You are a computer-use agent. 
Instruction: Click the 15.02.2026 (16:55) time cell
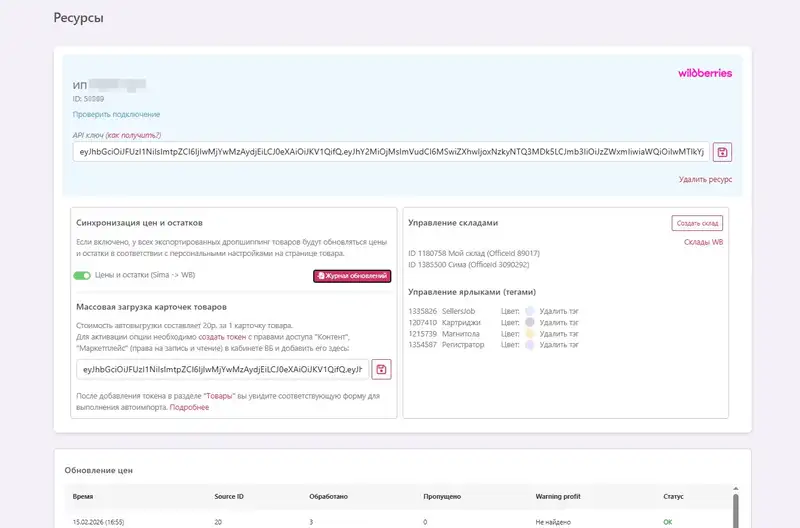(x=98, y=522)
